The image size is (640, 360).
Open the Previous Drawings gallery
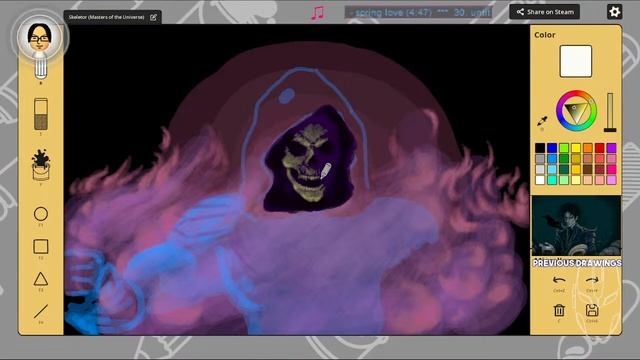tap(577, 263)
